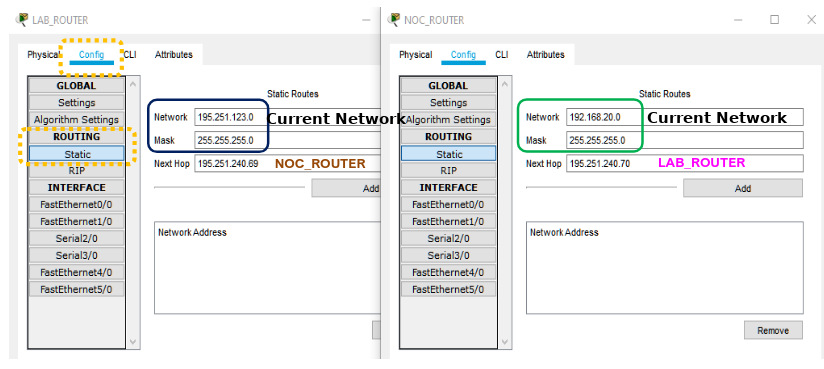Click NOC_ROUTER sidebar scroll down arrow
824x369 pixels.
504,342
